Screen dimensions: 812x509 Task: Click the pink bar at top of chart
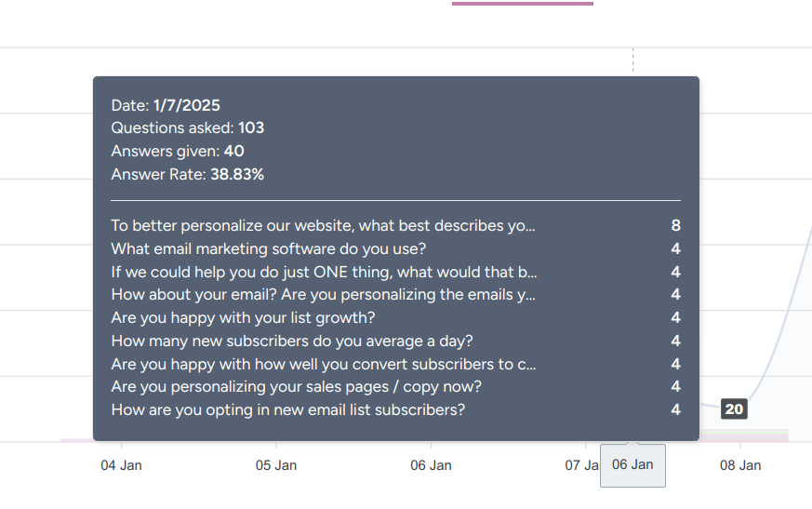pyautogui.click(x=522, y=4)
